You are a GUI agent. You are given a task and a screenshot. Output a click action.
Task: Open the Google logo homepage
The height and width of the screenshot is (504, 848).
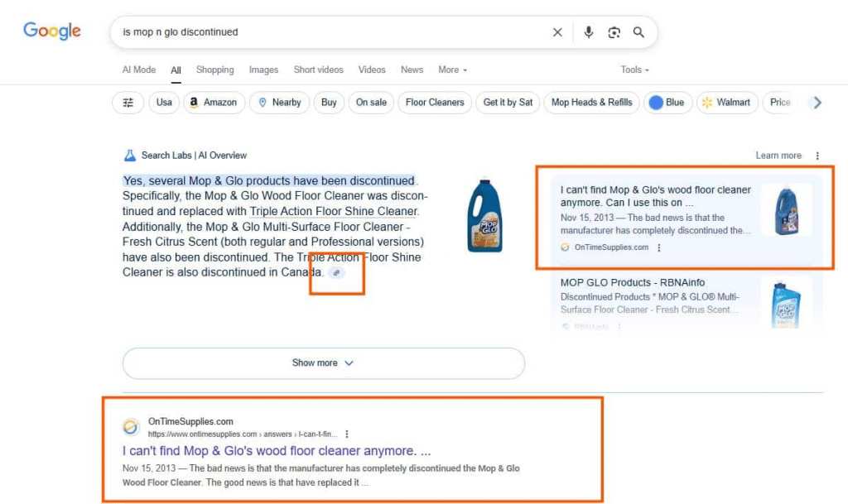52,31
